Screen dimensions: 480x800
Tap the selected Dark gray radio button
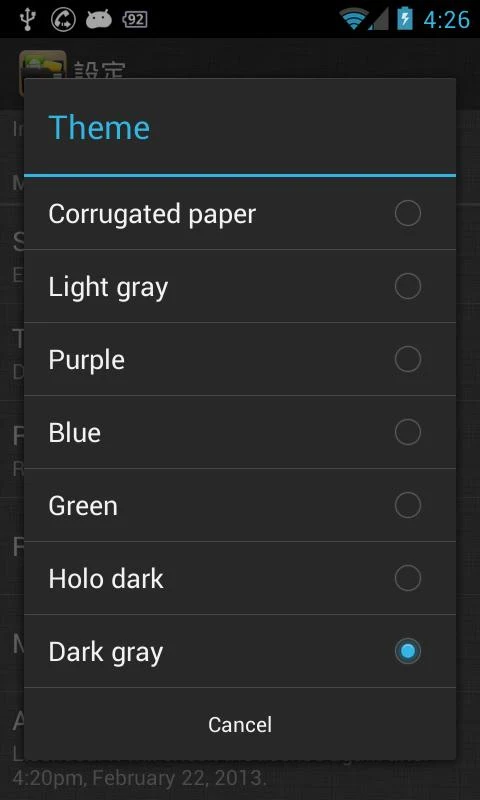click(x=408, y=651)
